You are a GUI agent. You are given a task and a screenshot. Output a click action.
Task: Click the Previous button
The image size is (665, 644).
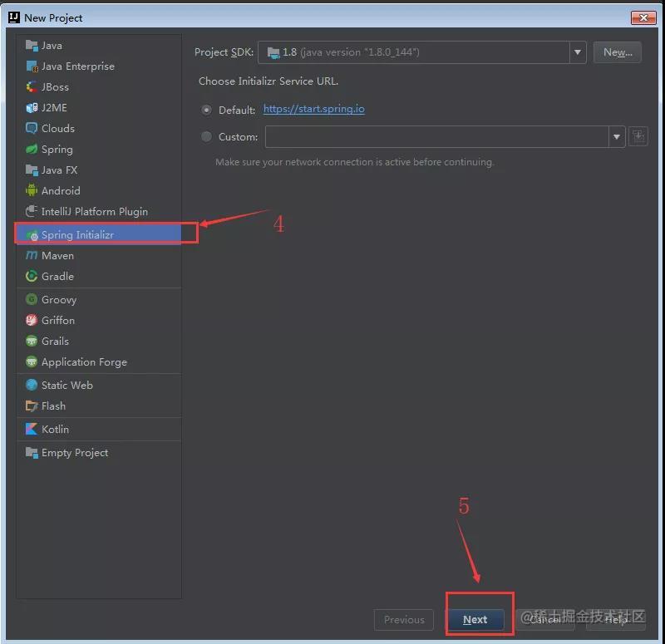coord(404,619)
